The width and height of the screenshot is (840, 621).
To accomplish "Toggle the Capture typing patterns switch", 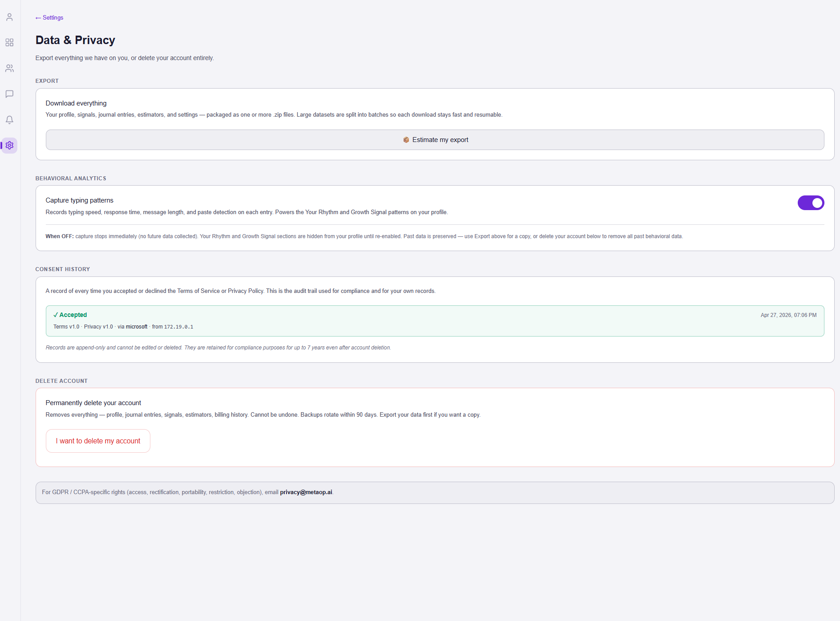I will click(811, 203).
